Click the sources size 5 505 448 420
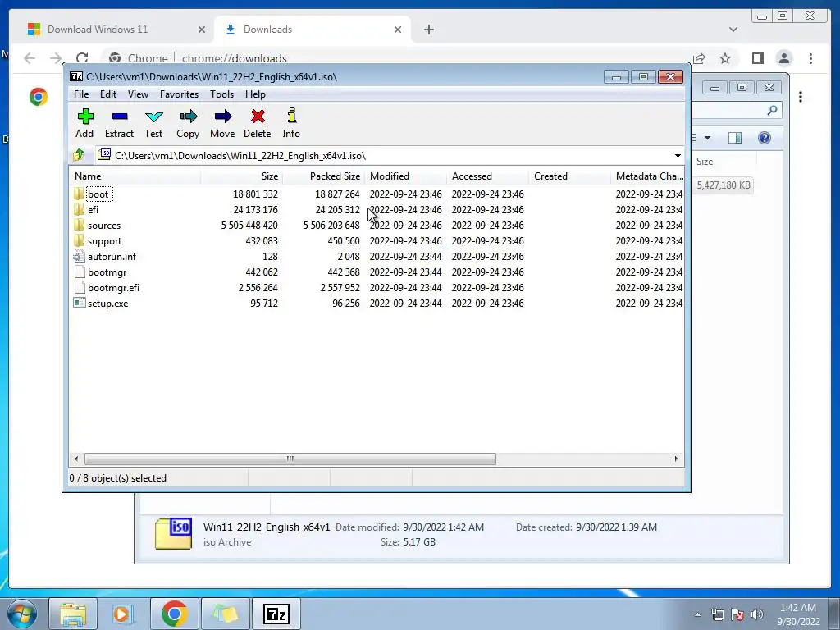Image resolution: width=840 pixels, height=630 pixels. pos(249,226)
